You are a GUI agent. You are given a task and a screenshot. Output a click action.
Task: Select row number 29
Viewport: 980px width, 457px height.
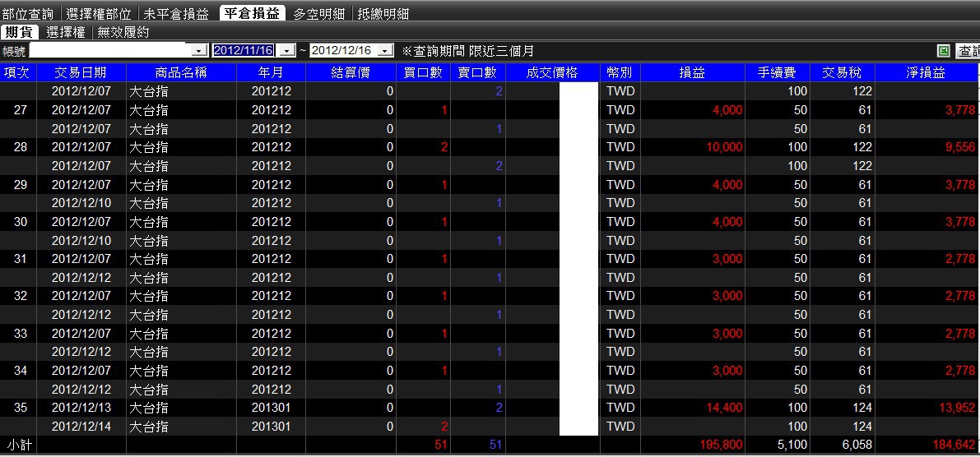pyautogui.click(x=20, y=185)
